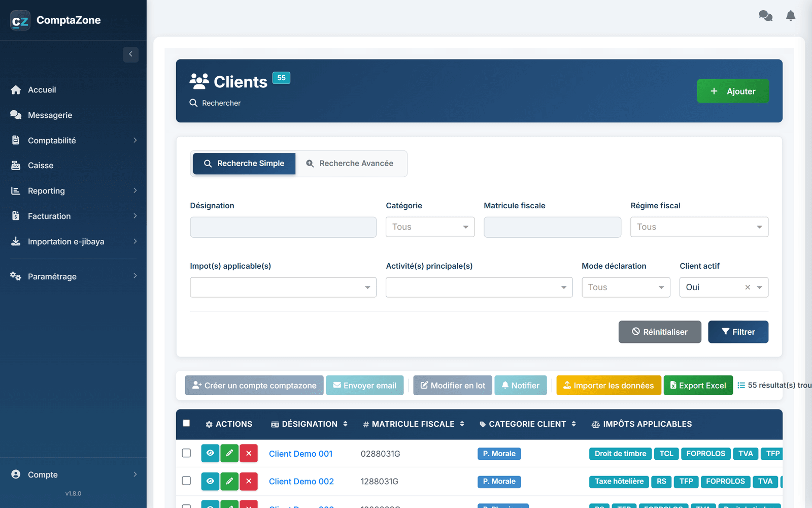
Task: Open the chat messages icon in top bar
Action: (765, 16)
